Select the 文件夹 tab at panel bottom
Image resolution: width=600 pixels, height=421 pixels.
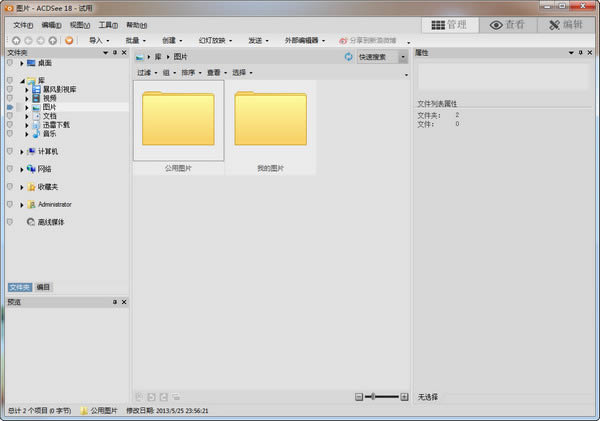(x=20, y=287)
